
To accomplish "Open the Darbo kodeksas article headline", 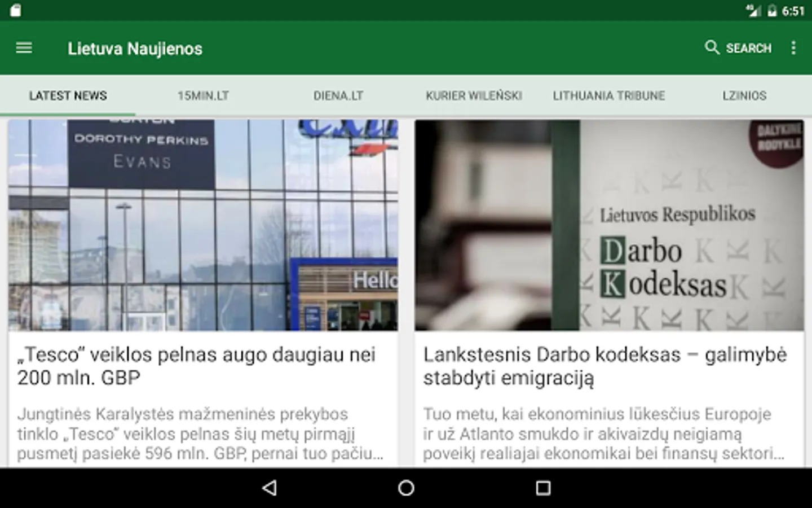I will [604, 366].
